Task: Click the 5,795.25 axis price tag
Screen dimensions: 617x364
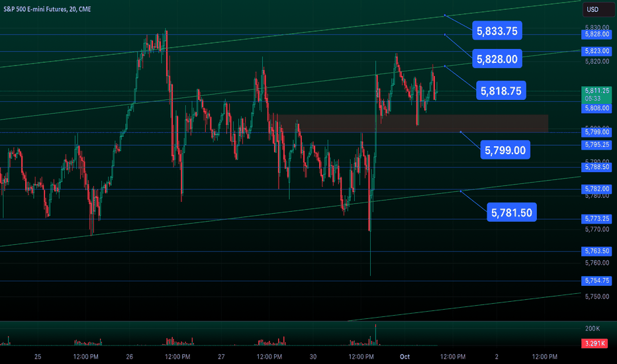Action: coord(597,145)
